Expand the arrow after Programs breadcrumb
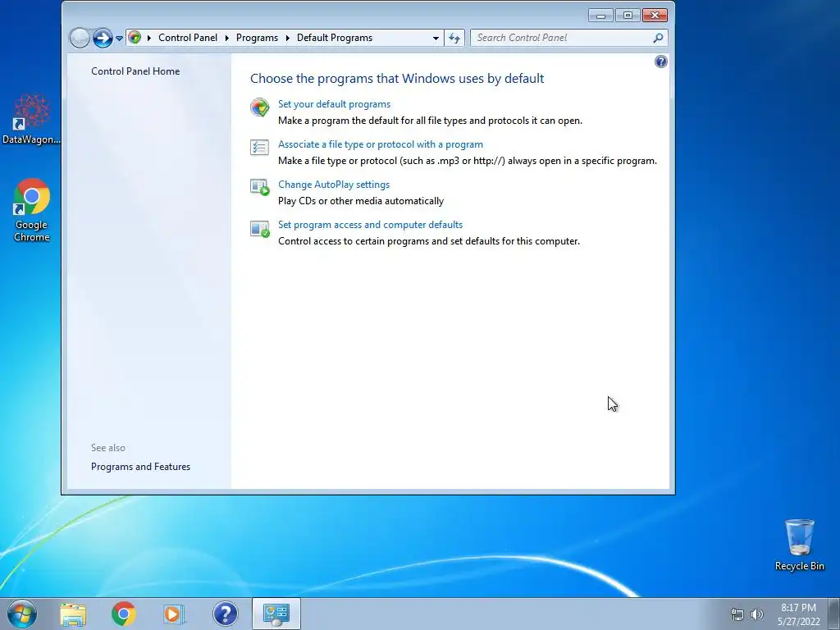Screen dimensions: 840x630 [288, 38]
